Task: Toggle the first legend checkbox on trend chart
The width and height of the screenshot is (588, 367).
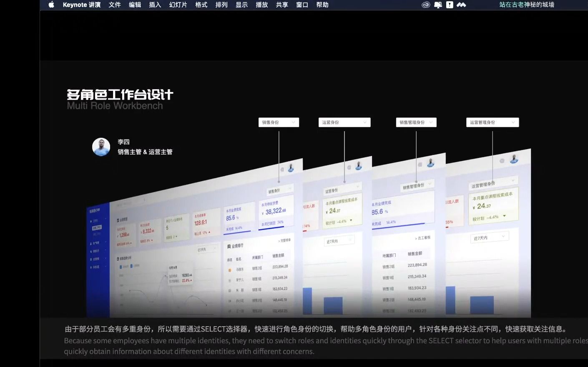Action: tap(121, 267)
